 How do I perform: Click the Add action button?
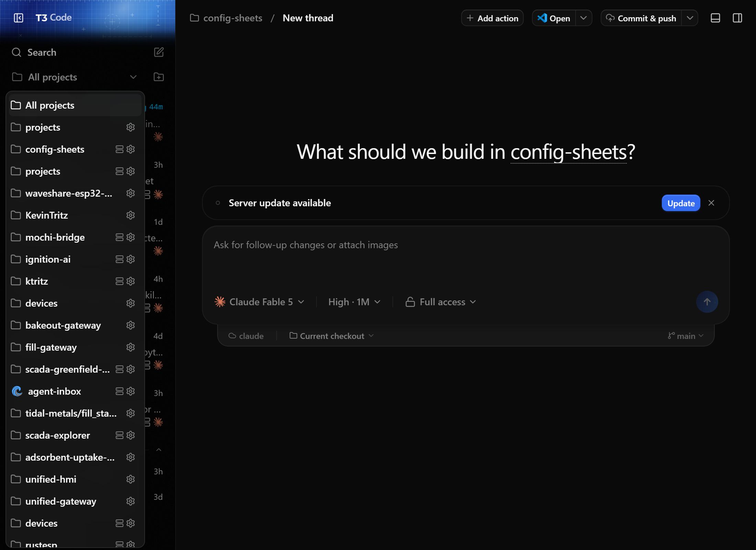[492, 18]
